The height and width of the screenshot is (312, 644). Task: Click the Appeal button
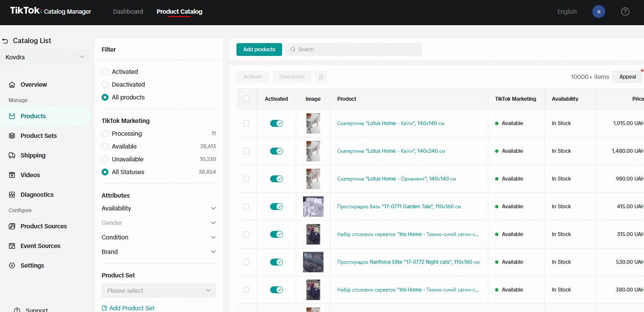point(627,77)
